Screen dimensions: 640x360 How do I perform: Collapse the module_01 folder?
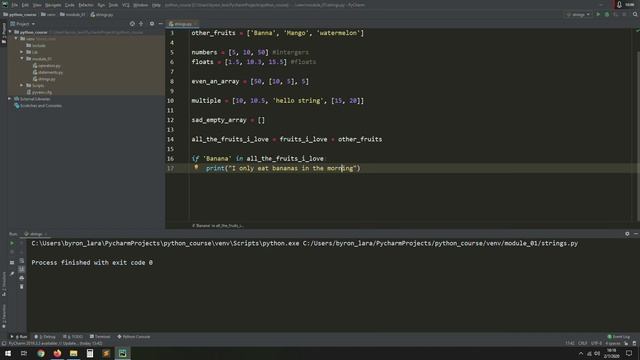click(22, 59)
